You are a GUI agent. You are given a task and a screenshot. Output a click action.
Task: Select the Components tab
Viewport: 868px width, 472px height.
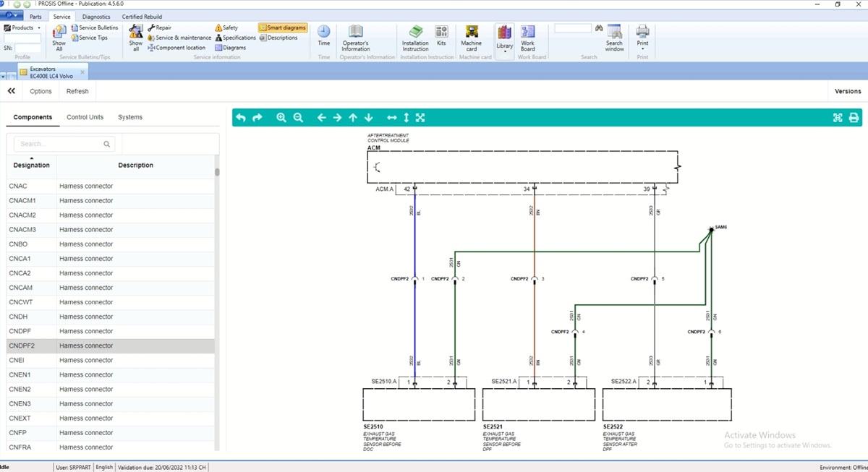click(x=33, y=117)
